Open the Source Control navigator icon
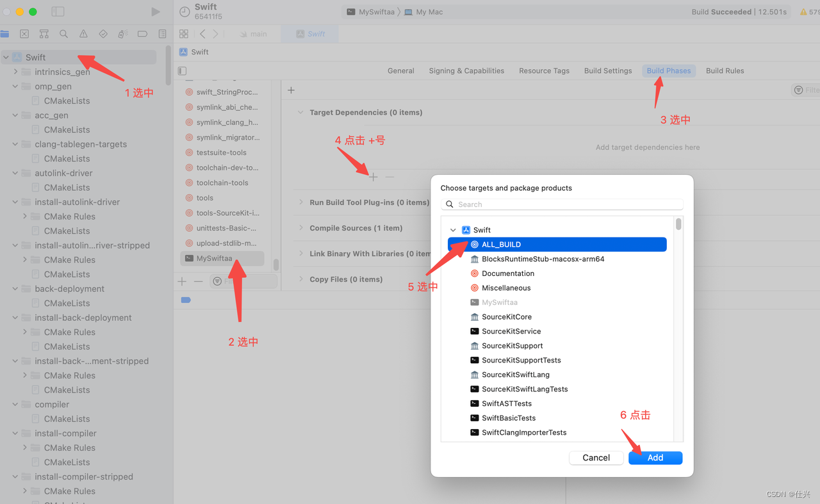 click(x=24, y=34)
